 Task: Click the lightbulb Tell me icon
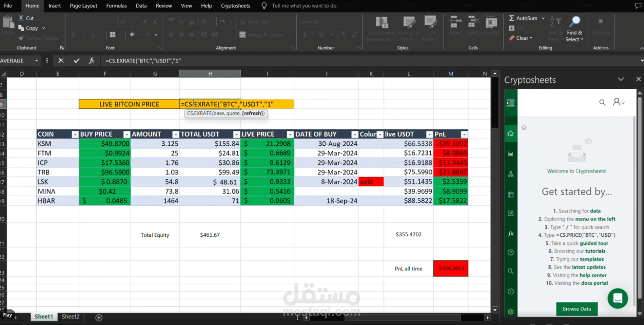click(264, 6)
